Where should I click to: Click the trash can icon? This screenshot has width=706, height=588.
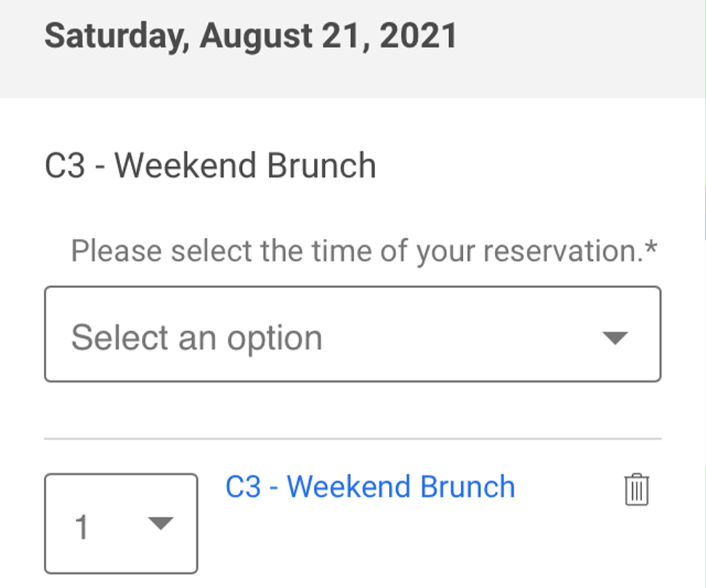point(636,489)
